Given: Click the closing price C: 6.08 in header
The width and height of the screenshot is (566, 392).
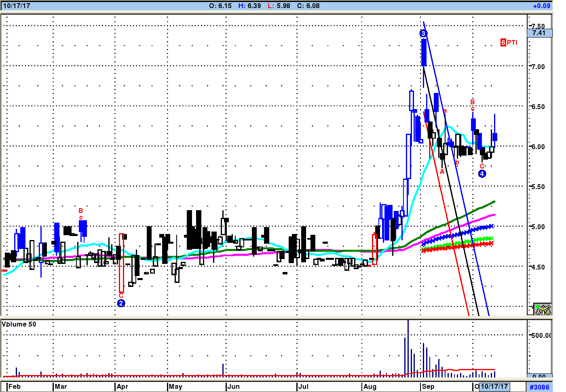Looking at the screenshot, I should [x=308, y=6].
